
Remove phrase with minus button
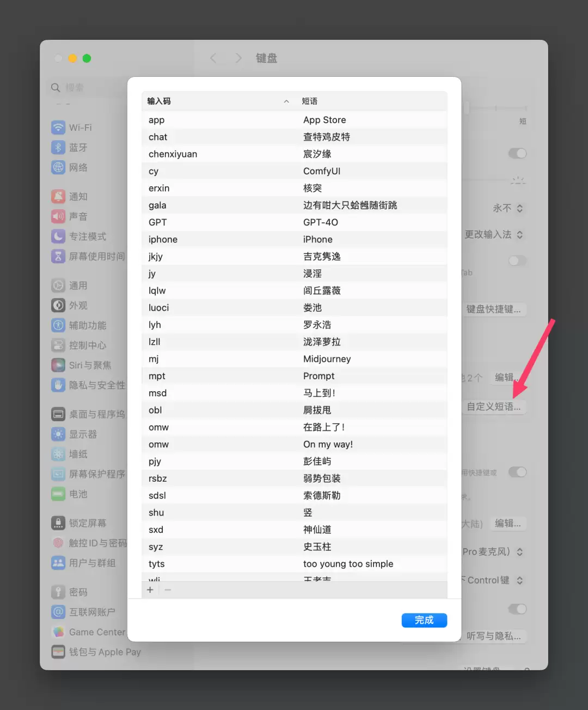(x=168, y=590)
